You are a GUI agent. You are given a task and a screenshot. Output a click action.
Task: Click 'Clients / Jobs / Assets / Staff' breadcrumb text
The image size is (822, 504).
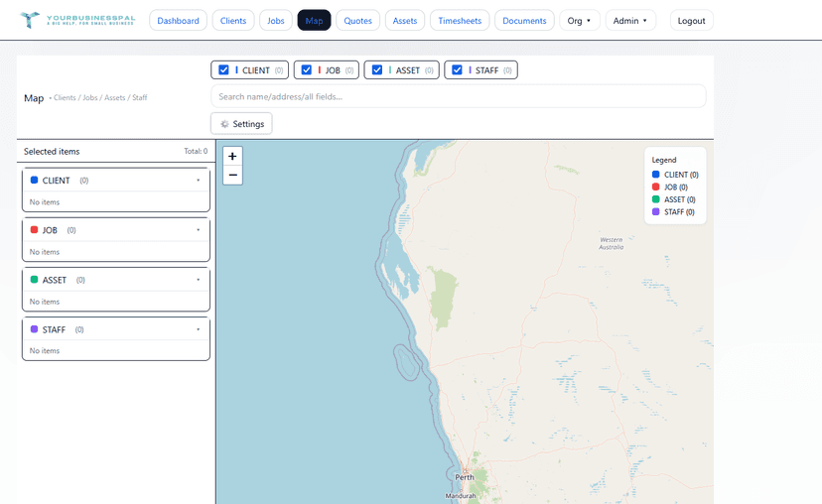[x=100, y=97]
